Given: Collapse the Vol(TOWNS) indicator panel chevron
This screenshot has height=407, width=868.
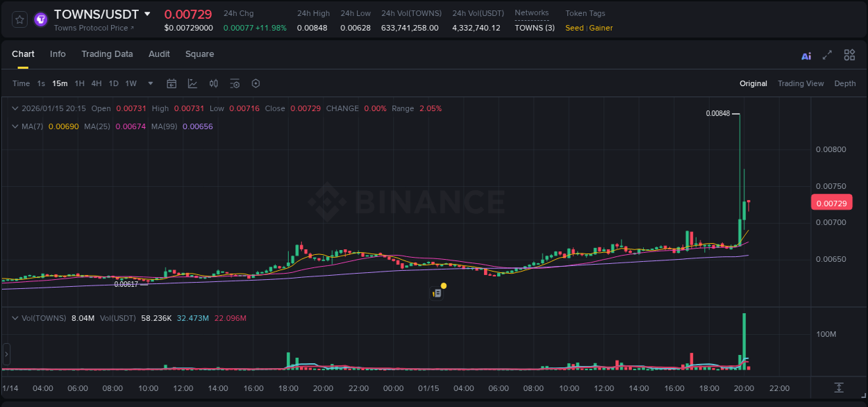Looking at the screenshot, I should 15,317.
